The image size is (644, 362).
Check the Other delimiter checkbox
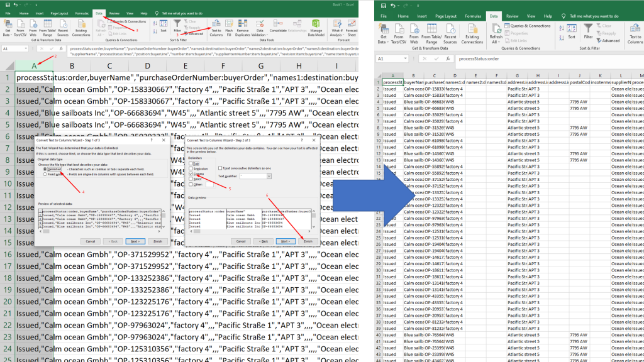tap(191, 184)
